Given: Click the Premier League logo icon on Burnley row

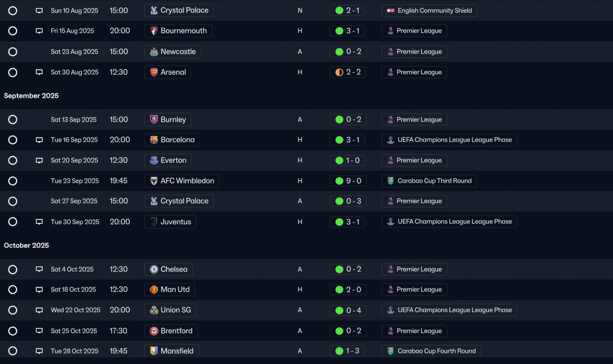Looking at the screenshot, I should point(390,120).
